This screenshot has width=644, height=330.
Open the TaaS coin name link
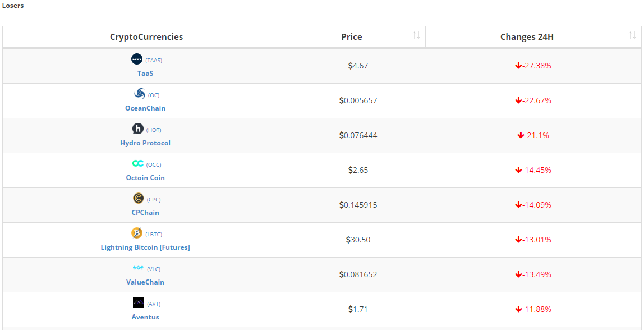click(x=145, y=74)
